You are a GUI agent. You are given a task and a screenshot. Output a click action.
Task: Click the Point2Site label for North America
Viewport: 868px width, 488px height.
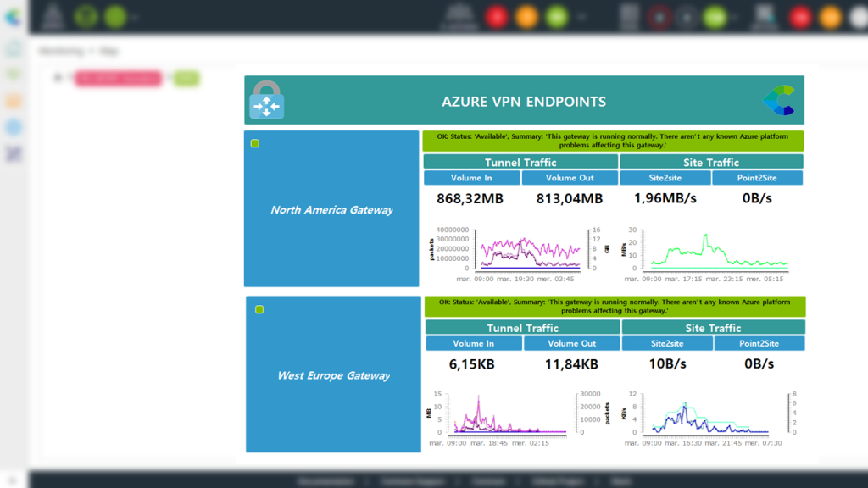pos(757,178)
